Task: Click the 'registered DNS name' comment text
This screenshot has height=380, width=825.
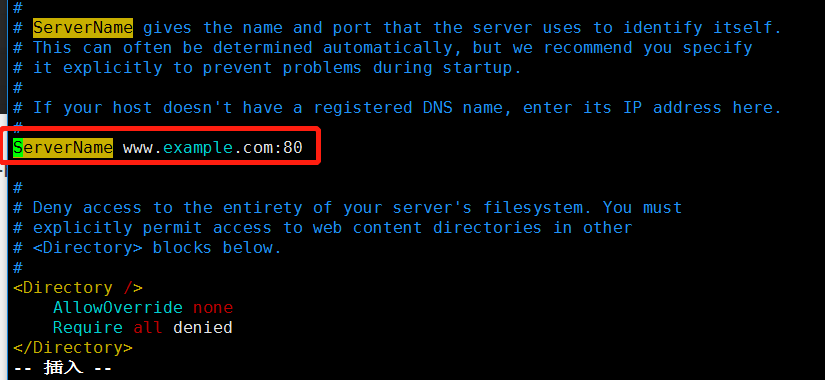Action: tap(413, 108)
